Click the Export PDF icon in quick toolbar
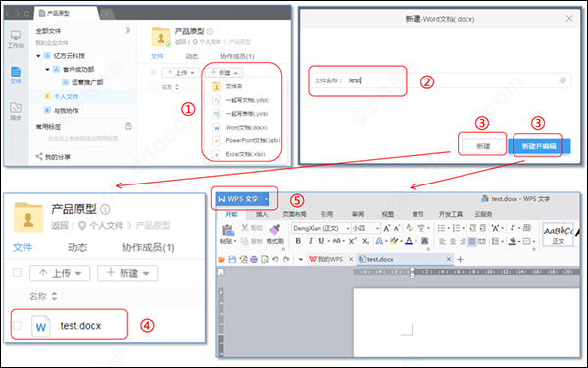 (243, 259)
